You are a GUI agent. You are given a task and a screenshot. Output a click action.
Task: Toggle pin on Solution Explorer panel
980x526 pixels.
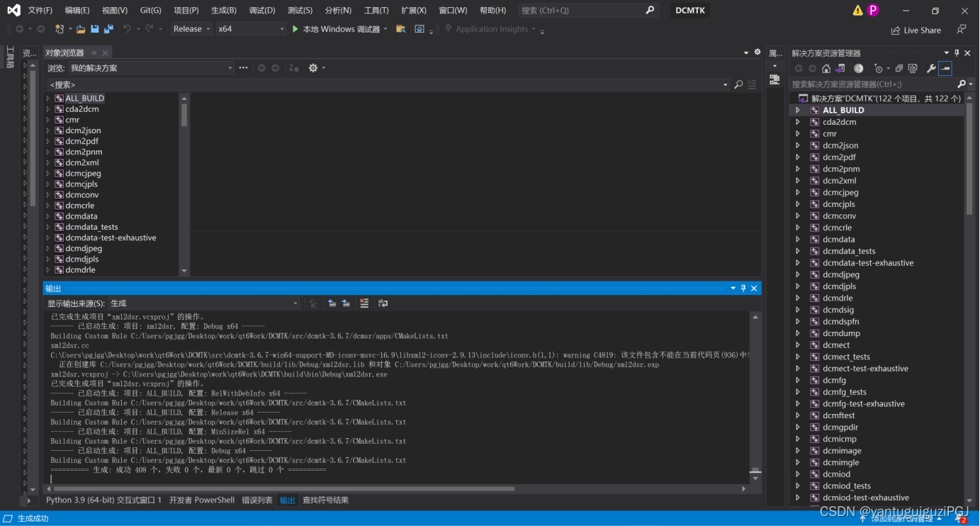coord(956,52)
